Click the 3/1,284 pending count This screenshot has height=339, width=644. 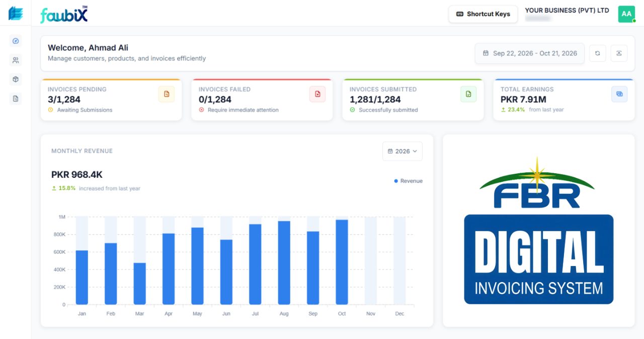[x=64, y=100]
